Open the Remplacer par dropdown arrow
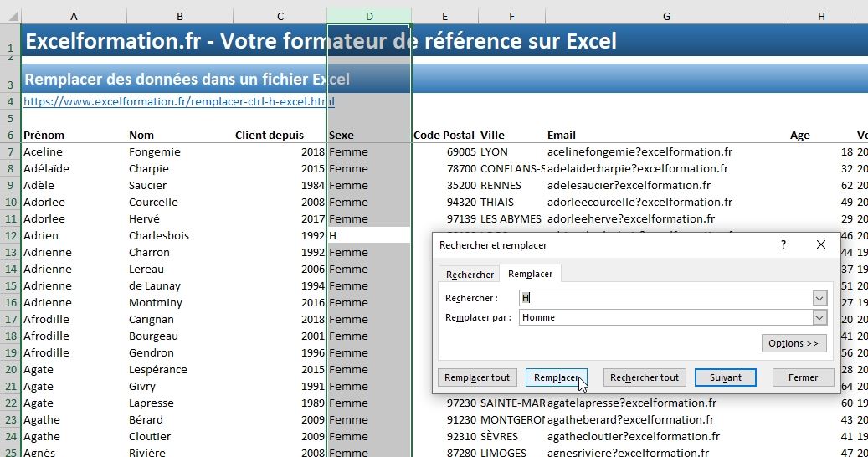The width and height of the screenshot is (868, 457). coord(819,317)
